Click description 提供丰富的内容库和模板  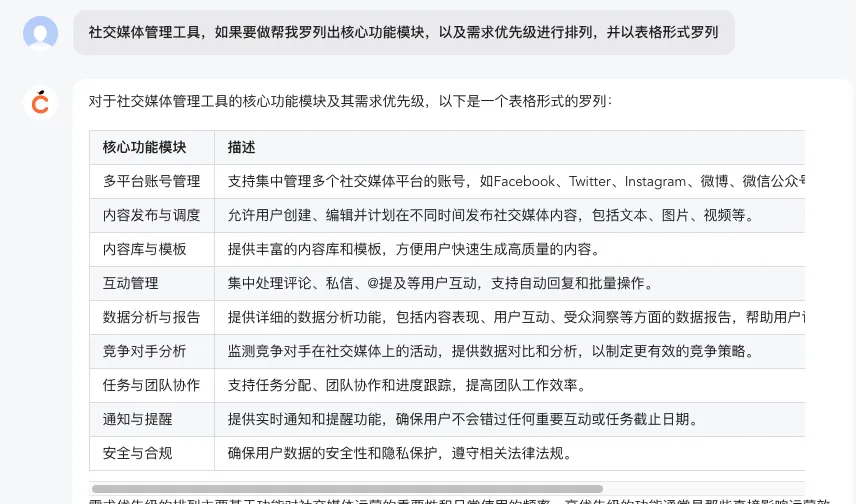[x=510, y=250]
